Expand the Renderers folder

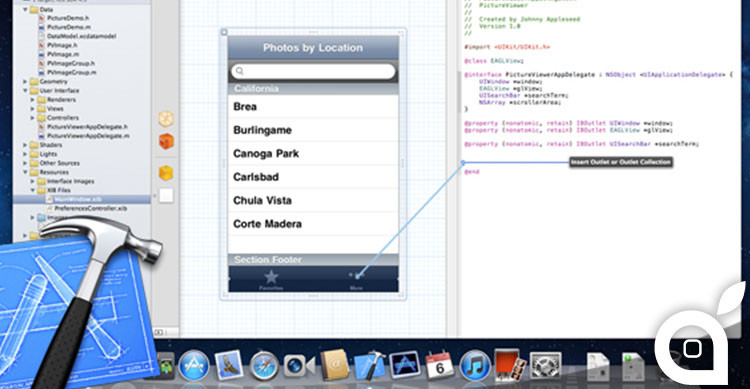pyautogui.click(x=33, y=100)
